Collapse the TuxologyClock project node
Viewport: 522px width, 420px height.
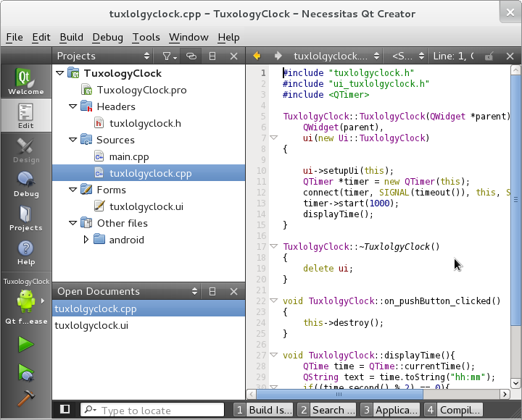click(x=60, y=73)
